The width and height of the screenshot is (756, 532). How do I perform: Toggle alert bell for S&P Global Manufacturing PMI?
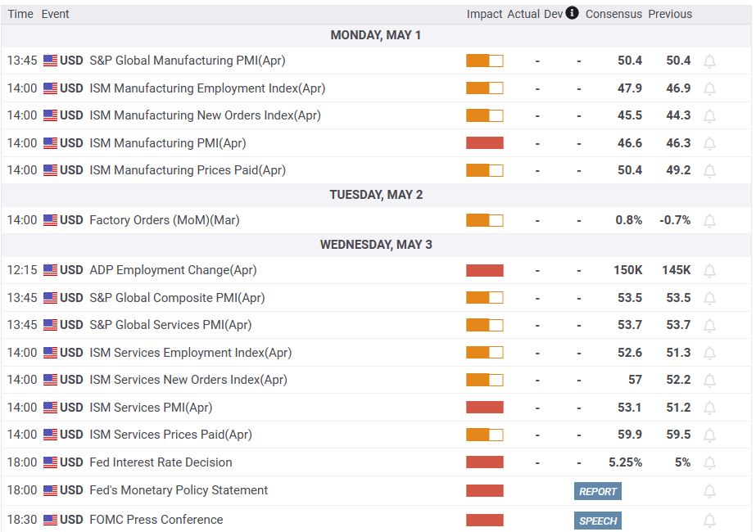[709, 61]
